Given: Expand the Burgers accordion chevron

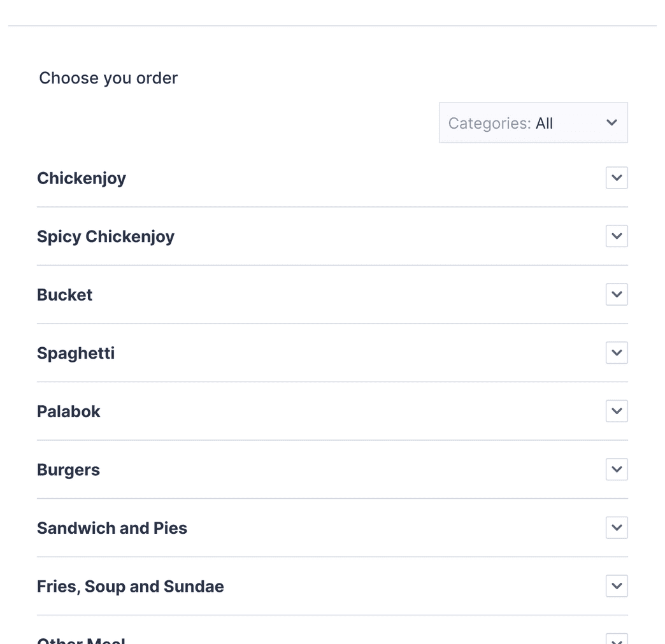Looking at the screenshot, I should click(616, 469).
